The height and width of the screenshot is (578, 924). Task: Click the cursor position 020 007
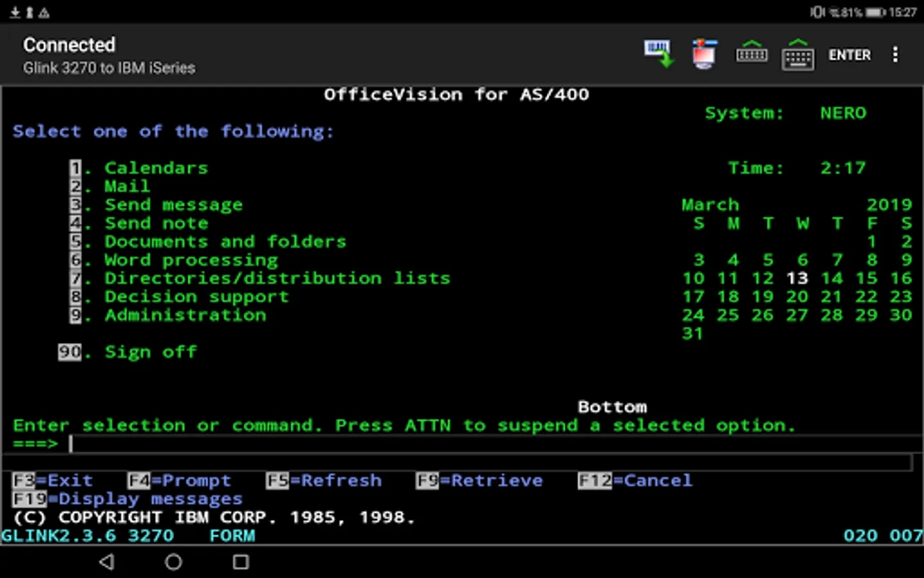point(883,536)
